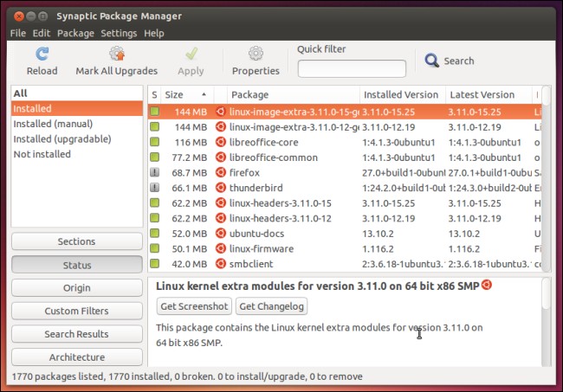The height and width of the screenshot is (392, 563).
Task: Click the upgradable status mark for firefox
Action: click(x=154, y=172)
